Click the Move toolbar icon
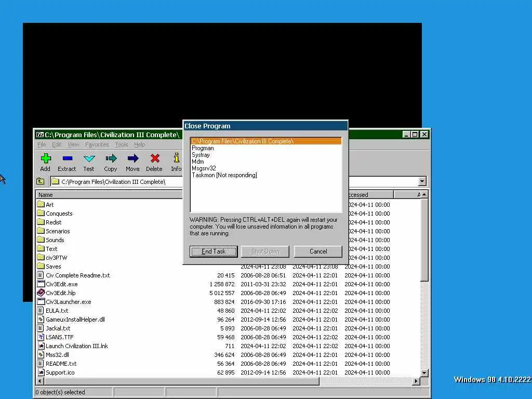The image size is (532, 399). coord(132,158)
